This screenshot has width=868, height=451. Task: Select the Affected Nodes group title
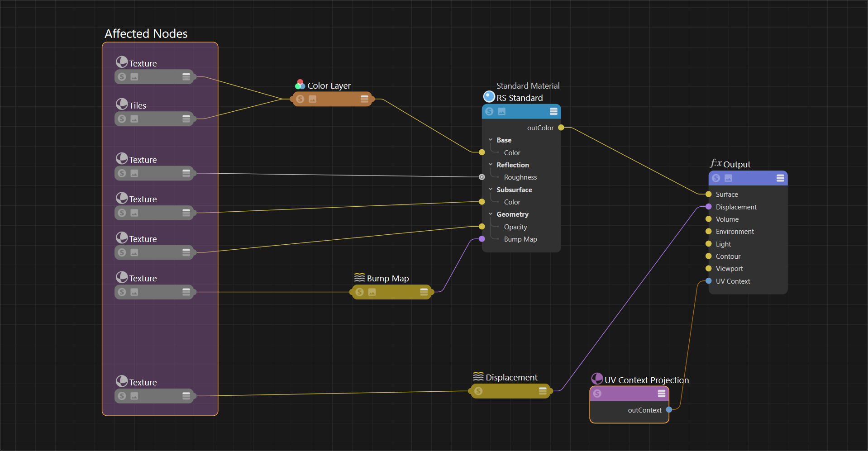point(146,34)
